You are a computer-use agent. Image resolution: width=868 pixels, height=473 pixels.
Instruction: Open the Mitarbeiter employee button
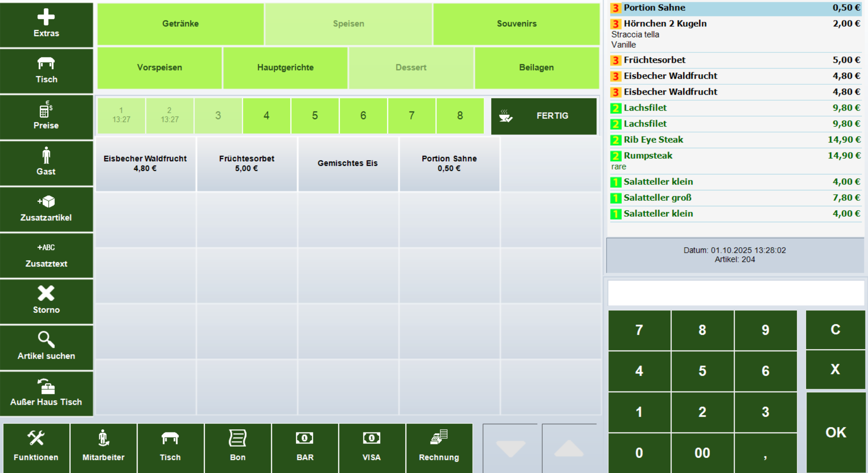[103, 448]
